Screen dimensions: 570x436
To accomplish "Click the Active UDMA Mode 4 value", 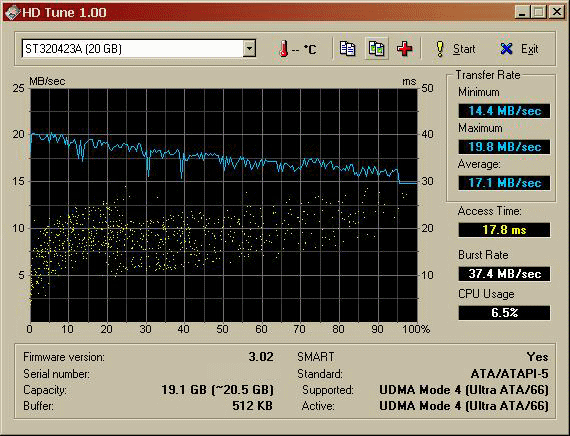I will click(463, 406).
